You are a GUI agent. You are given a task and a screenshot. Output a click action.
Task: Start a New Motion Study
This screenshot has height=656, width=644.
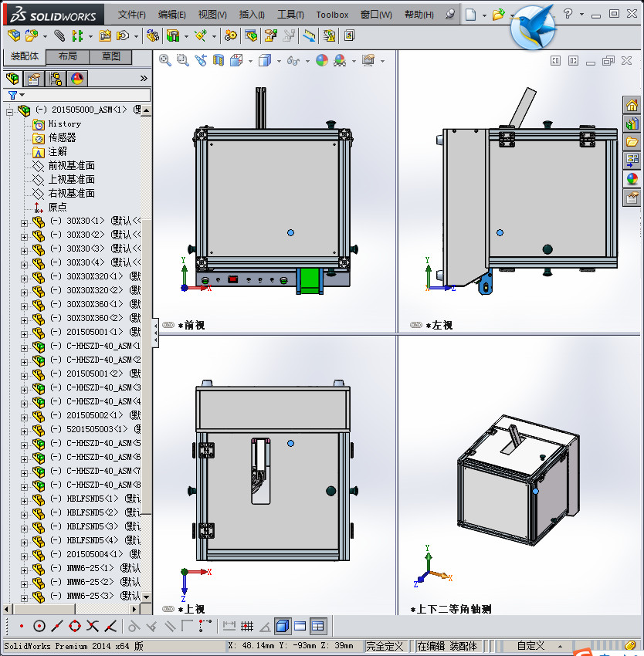[x=230, y=36]
